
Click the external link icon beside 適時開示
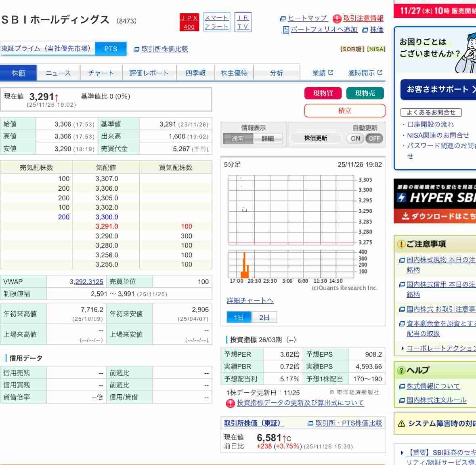380,73
